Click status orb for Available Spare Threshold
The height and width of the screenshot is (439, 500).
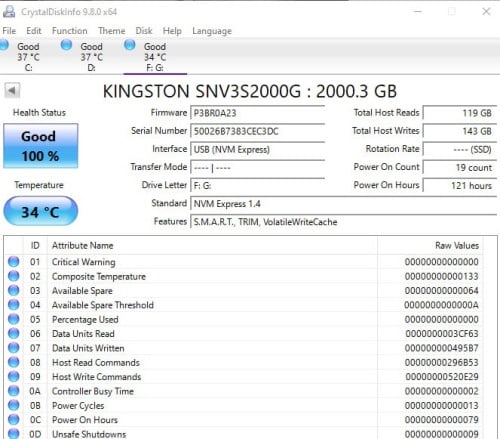[14, 305]
